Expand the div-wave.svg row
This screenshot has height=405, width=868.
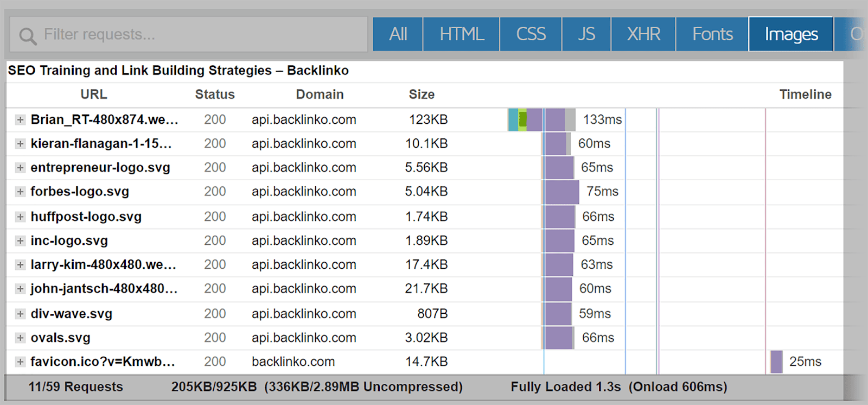20,314
